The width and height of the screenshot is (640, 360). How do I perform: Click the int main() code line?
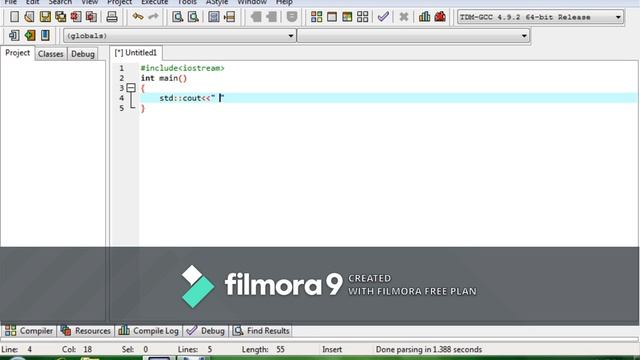(x=164, y=78)
